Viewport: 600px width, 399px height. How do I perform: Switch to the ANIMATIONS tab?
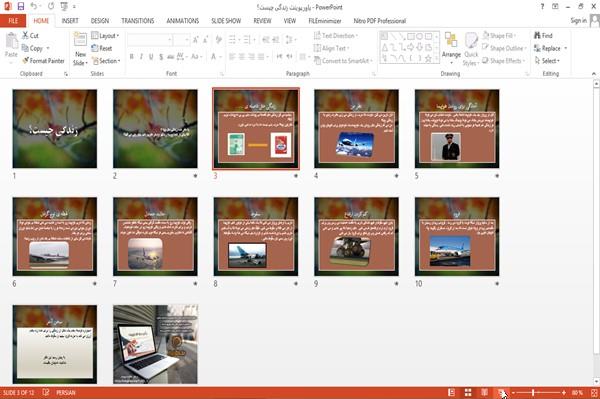pyautogui.click(x=183, y=21)
